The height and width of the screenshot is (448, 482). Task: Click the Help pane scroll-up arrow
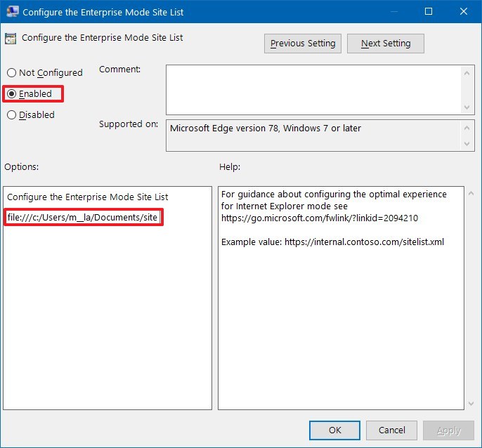[471, 193]
